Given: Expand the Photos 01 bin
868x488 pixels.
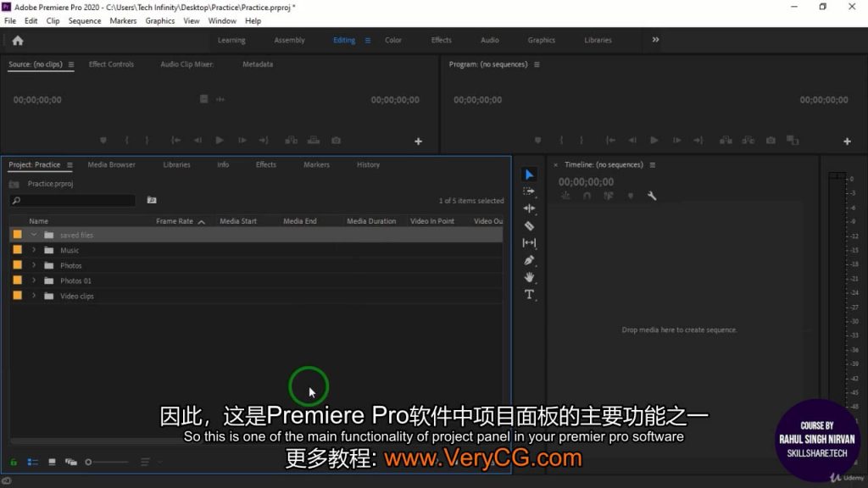Looking at the screenshot, I should coord(34,280).
